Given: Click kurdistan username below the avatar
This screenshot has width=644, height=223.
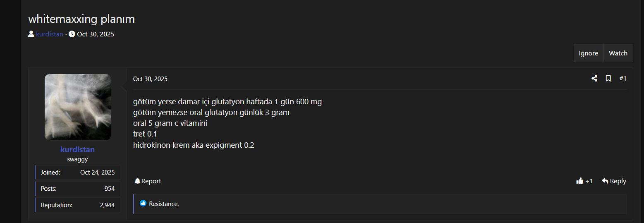Looking at the screenshot, I should click(x=77, y=149).
